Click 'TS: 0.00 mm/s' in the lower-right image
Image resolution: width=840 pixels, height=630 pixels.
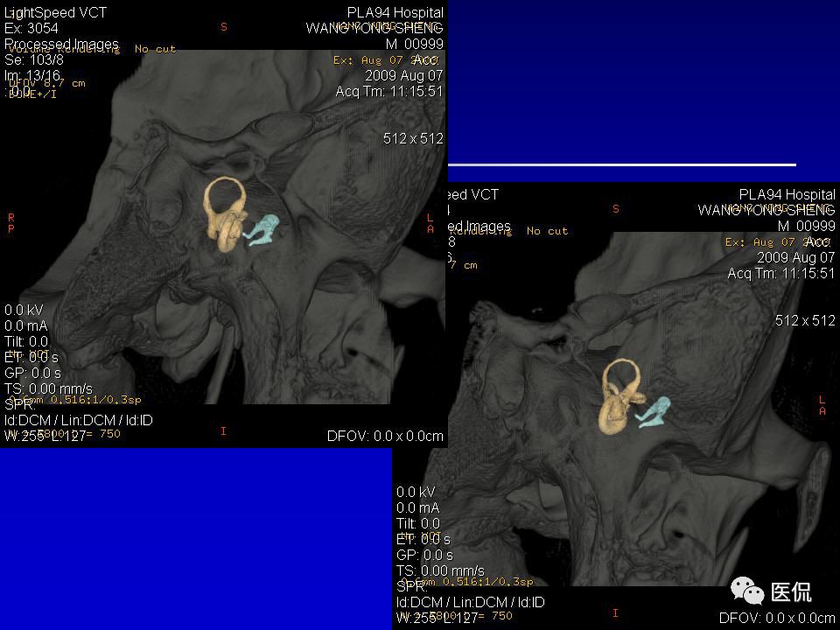click(440, 570)
